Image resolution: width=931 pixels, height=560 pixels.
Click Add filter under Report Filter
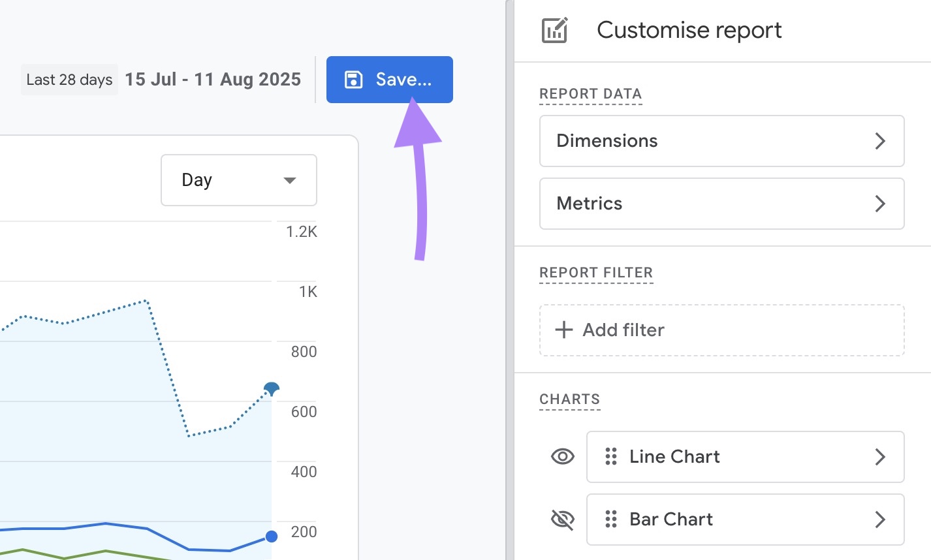[721, 330]
